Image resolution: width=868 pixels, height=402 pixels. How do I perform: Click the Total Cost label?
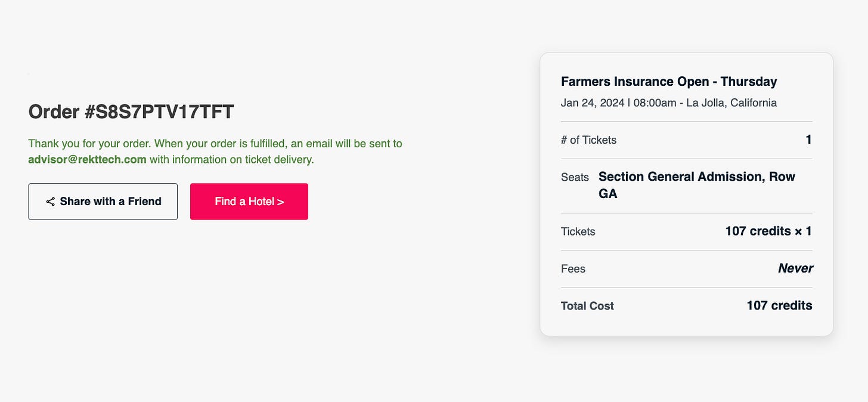point(587,306)
